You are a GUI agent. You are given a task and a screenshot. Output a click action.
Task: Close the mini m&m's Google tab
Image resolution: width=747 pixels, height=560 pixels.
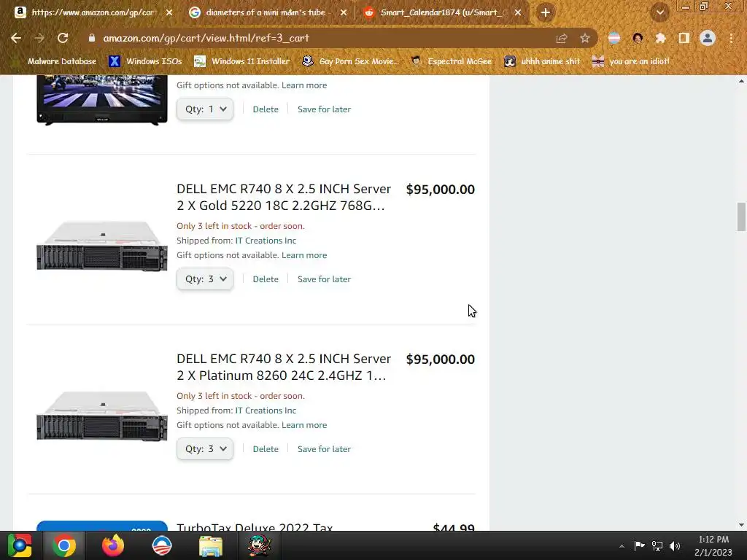click(344, 13)
